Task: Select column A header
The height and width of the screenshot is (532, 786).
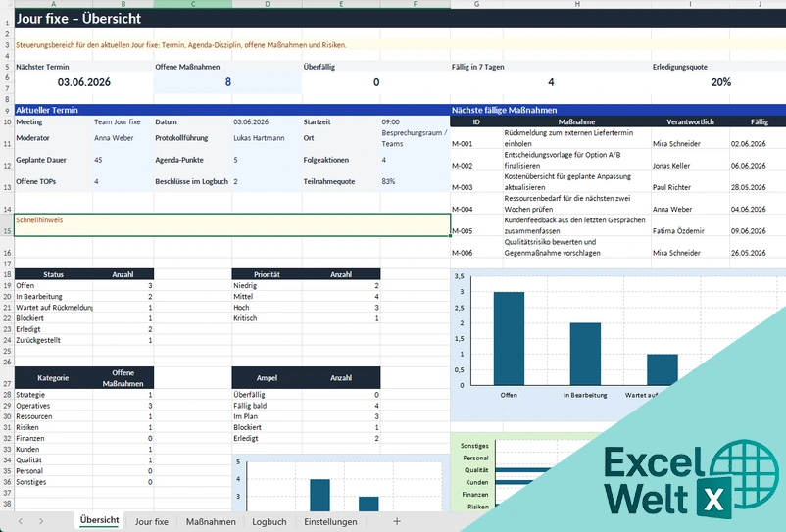Action: [x=53, y=4]
